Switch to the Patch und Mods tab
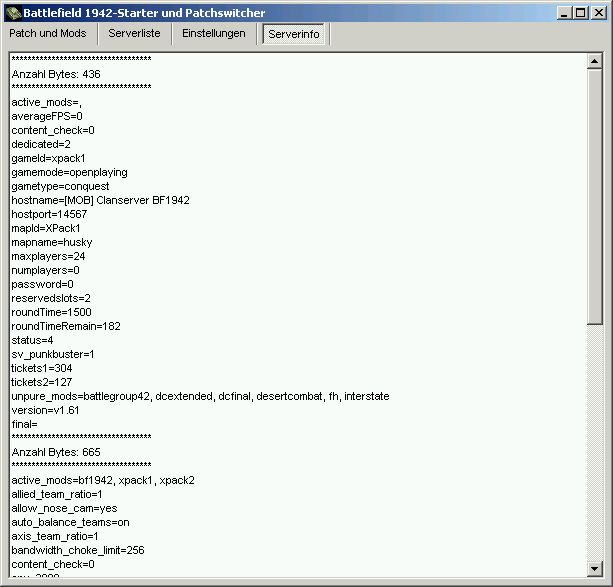The width and height of the screenshot is (613, 587). tap(48, 34)
